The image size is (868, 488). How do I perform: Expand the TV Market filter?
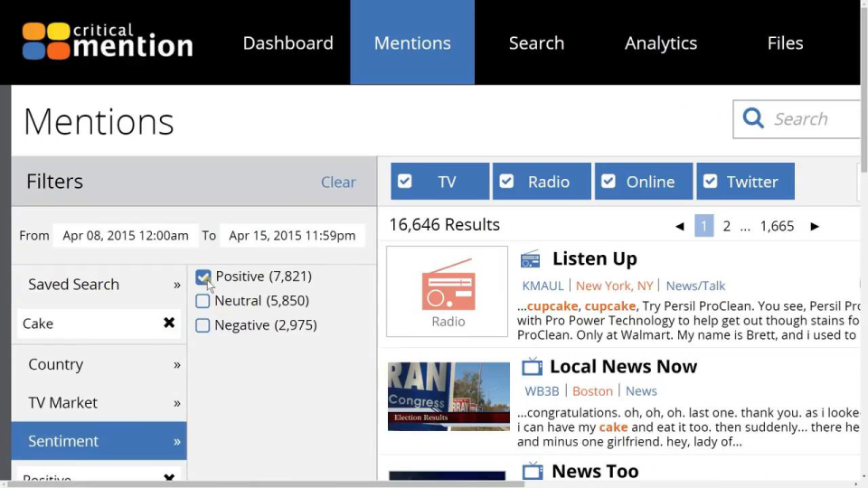click(99, 402)
